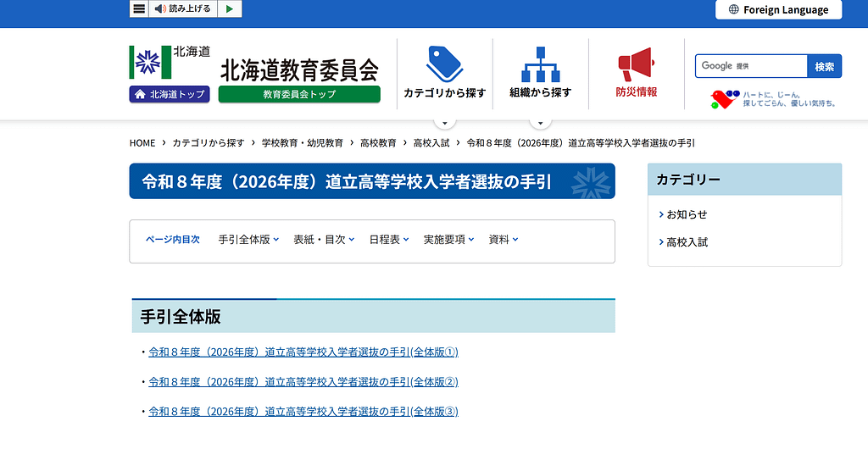Open the read-aloud hamburger menu icon

139,8
